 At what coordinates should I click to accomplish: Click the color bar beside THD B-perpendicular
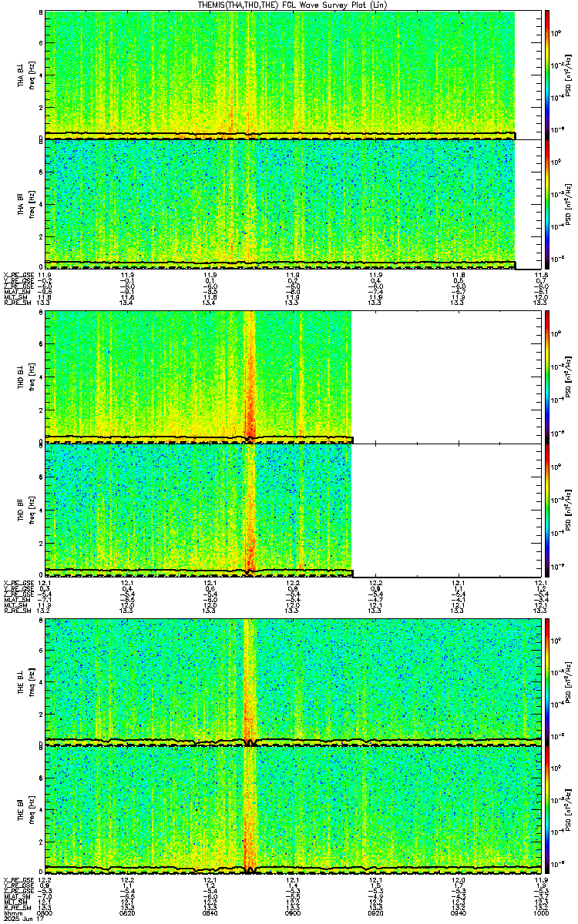(x=546, y=377)
